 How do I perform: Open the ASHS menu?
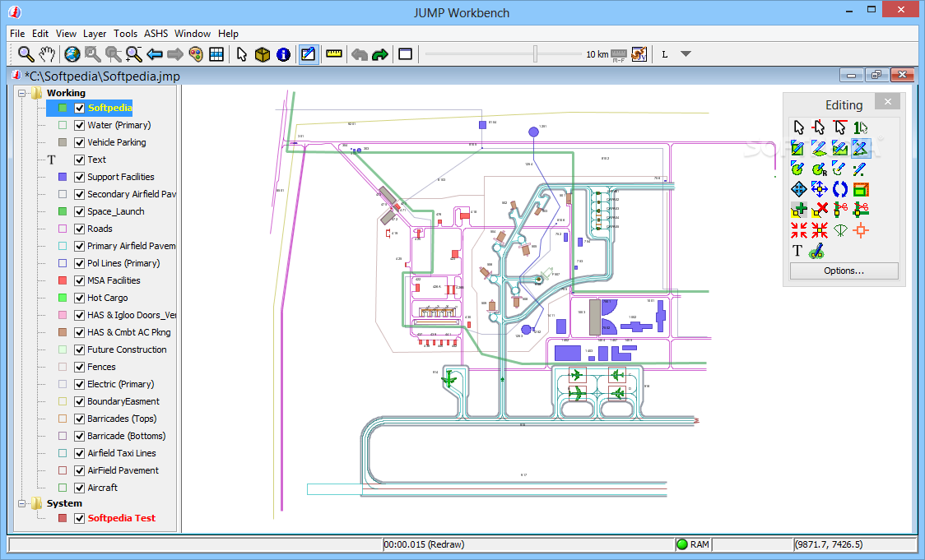pos(156,34)
